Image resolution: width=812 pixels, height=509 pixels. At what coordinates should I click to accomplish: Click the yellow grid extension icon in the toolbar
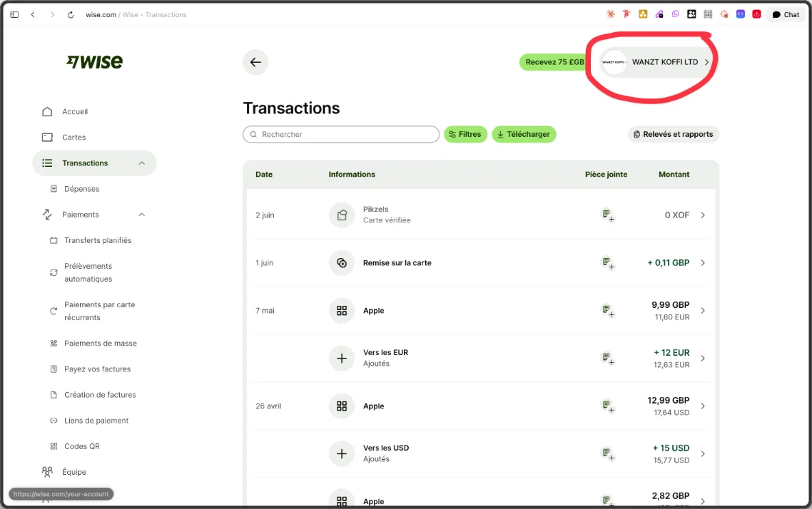[x=643, y=14]
